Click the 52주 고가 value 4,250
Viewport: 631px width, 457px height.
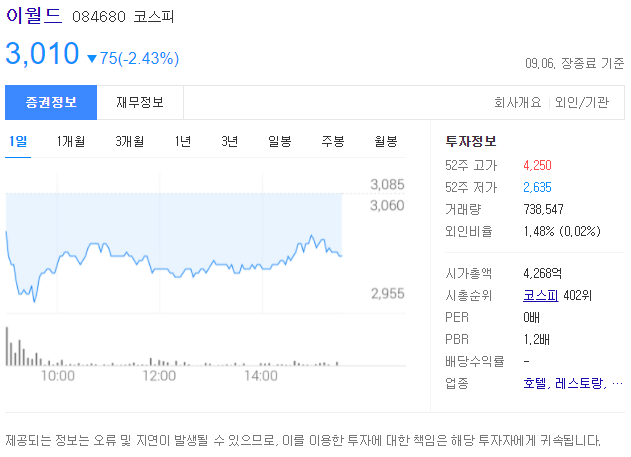tap(537, 165)
